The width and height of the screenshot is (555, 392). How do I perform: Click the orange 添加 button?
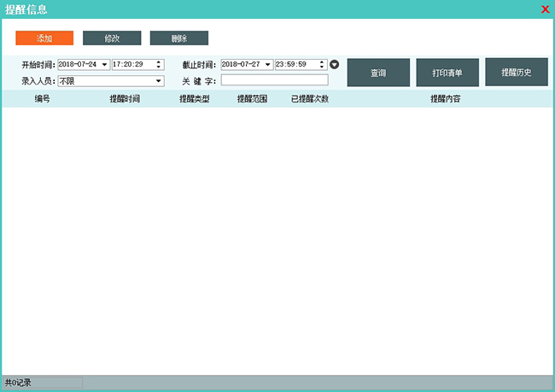(44, 38)
